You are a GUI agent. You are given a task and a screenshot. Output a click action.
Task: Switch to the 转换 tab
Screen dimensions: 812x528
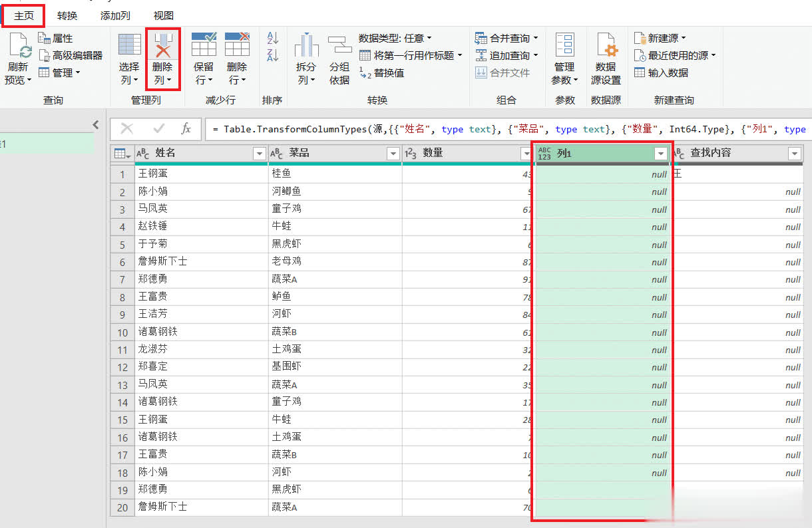tap(67, 15)
